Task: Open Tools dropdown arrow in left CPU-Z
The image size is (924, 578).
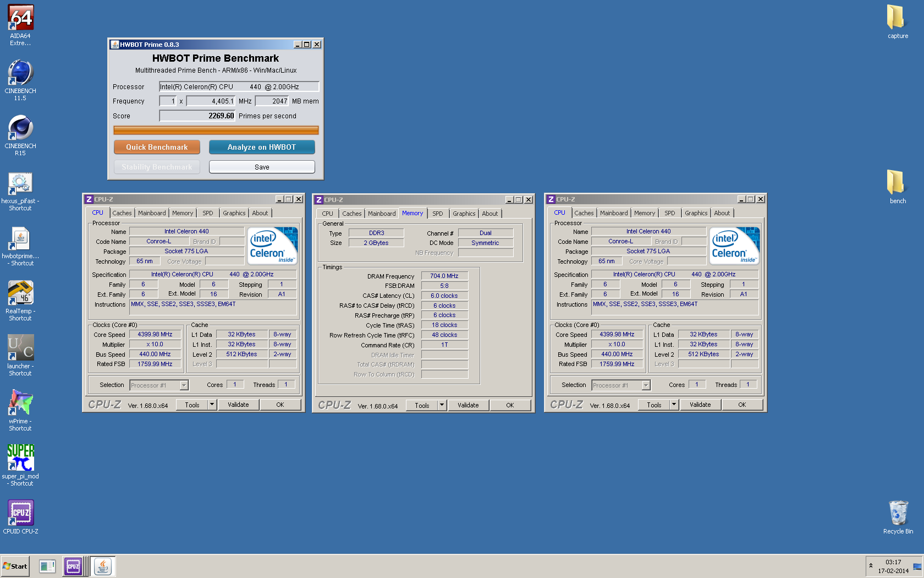Action: [212, 405]
